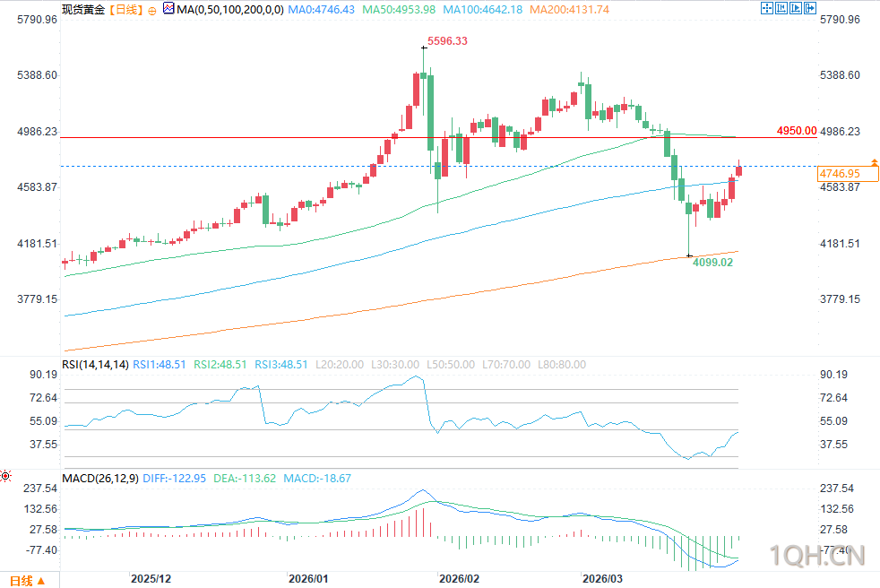Click the RSI2:48.51 reading

tap(220, 365)
